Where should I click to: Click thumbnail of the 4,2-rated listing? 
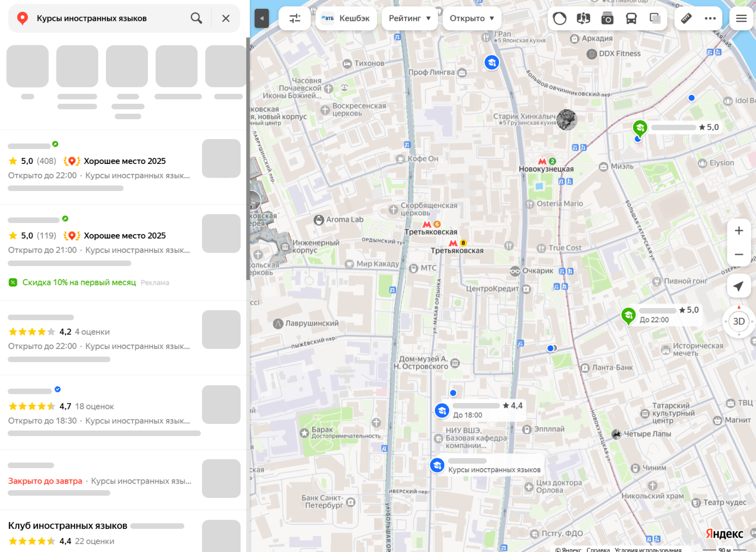(x=221, y=330)
